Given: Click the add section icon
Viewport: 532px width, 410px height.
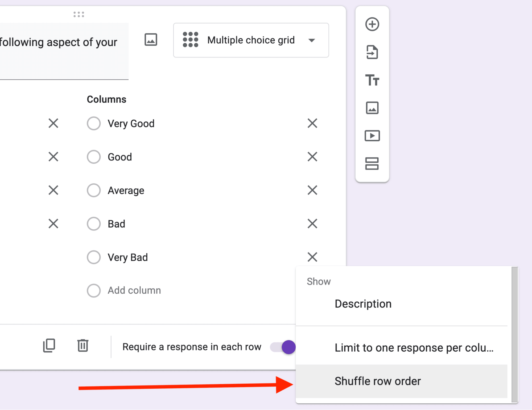Looking at the screenshot, I should click(371, 164).
